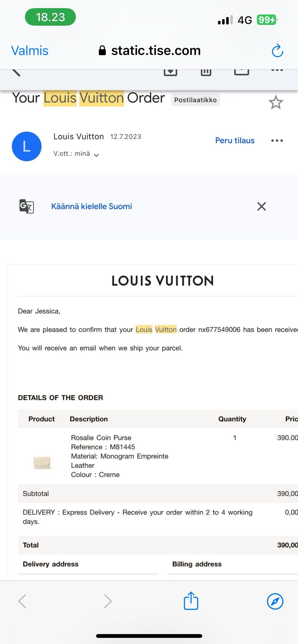Image resolution: width=298 pixels, height=644 pixels.
Task: Go back with the left chevron
Action: (x=22, y=601)
